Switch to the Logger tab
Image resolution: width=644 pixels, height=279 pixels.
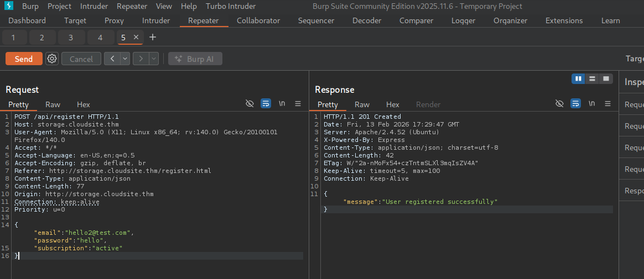click(463, 20)
